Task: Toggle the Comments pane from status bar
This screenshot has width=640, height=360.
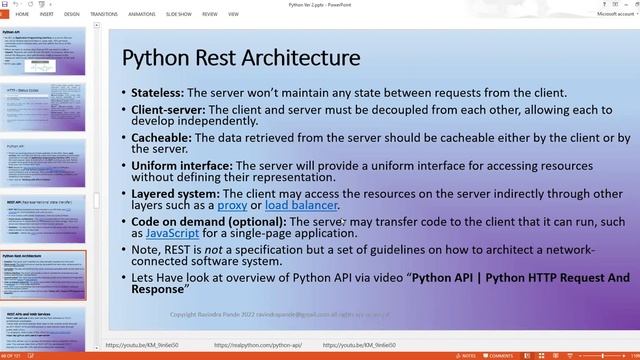Action: pyautogui.click(x=498, y=356)
